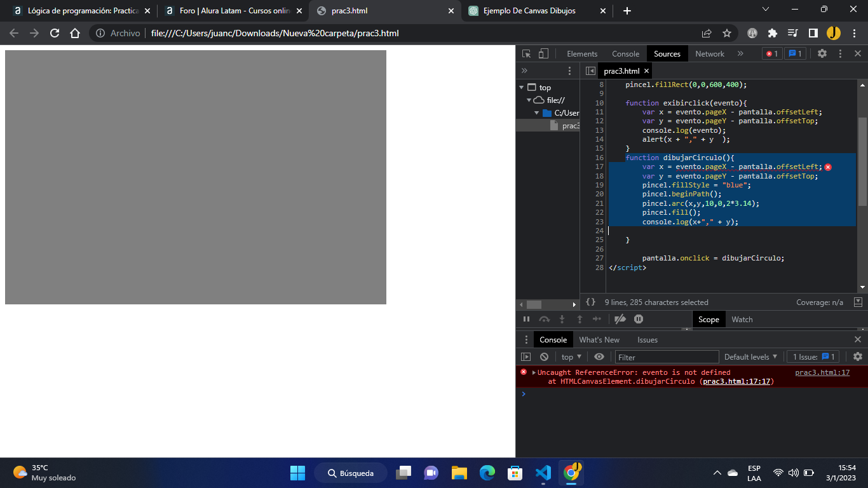Click the share page icon in address bar
Viewport: 868px width, 488px height.
coord(707,33)
